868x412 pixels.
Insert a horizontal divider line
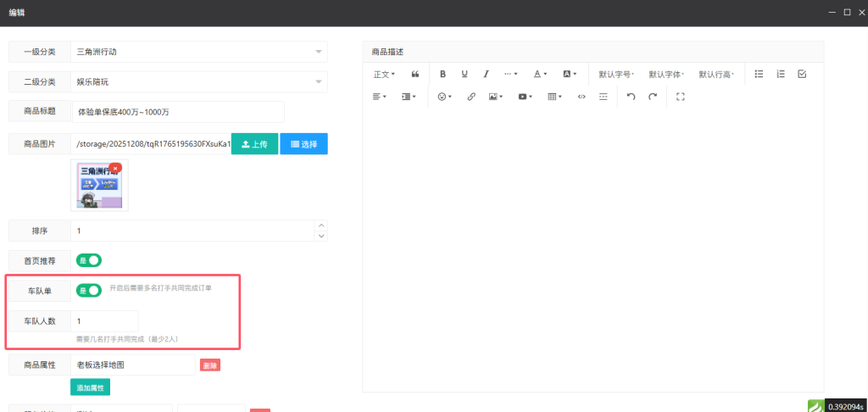pyautogui.click(x=603, y=97)
